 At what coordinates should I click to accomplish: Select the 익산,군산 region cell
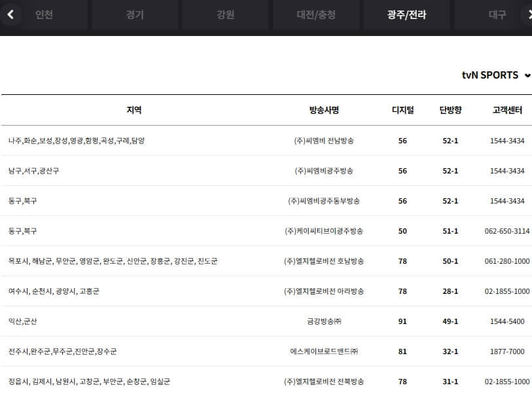coord(22,321)
